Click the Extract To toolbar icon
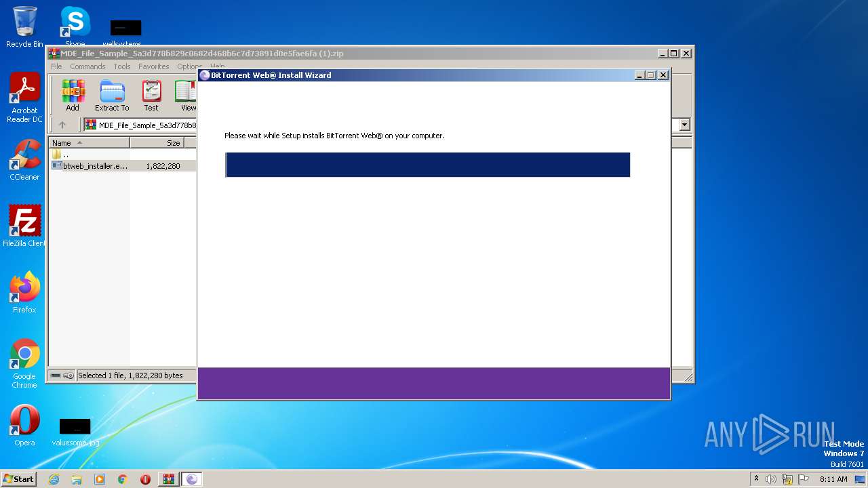The image size is (868, 488). 112,95
